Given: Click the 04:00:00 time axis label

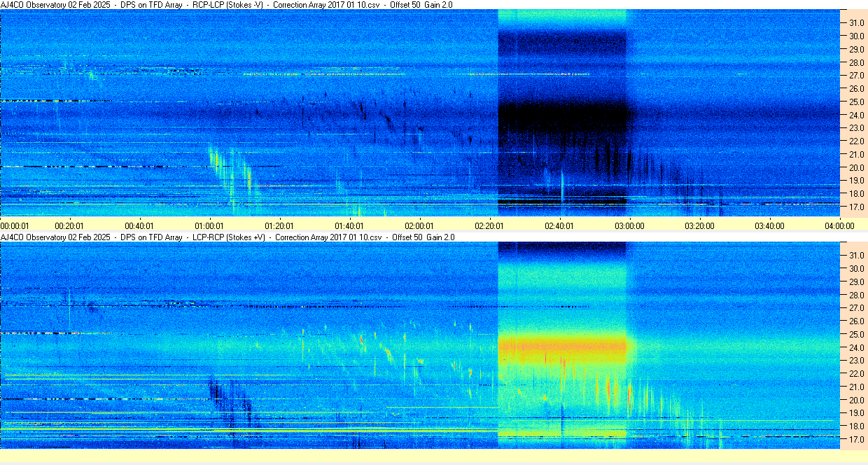Looking at the screenshot, I should 839,225.
